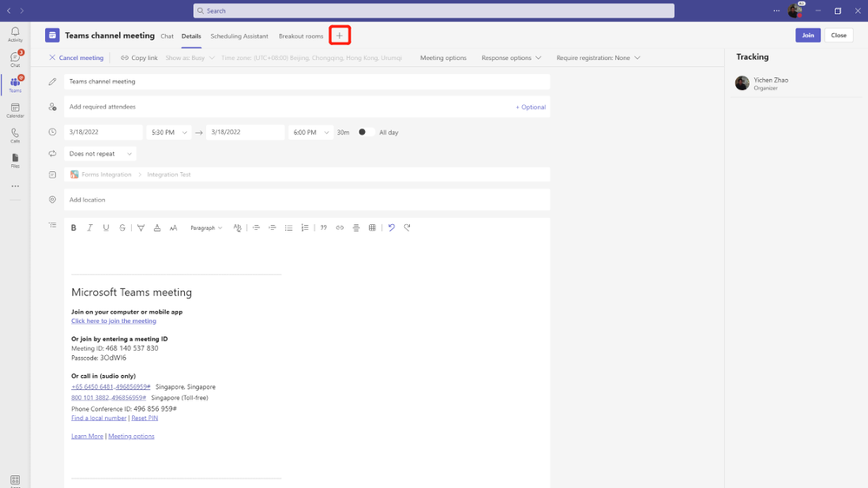Image resolution: width=868 pixels, height=488 pixels.
Task: Open font color picker
Action: tap(157, 228)
